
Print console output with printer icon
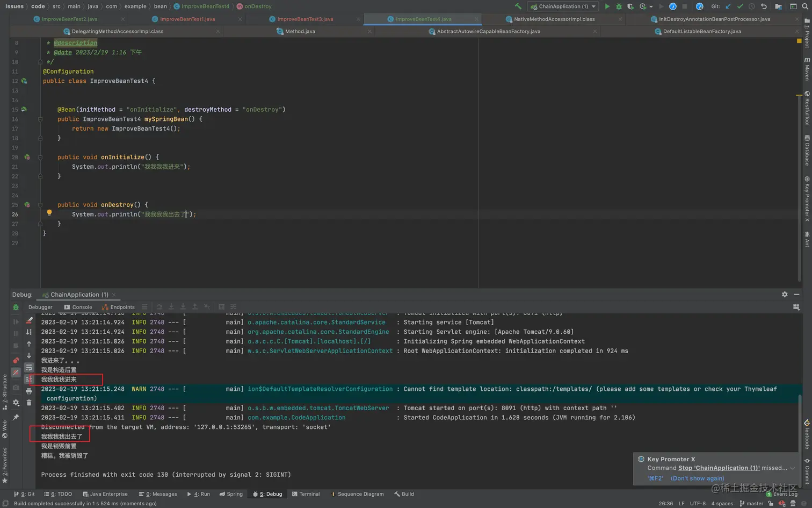[x=29, y=391]
